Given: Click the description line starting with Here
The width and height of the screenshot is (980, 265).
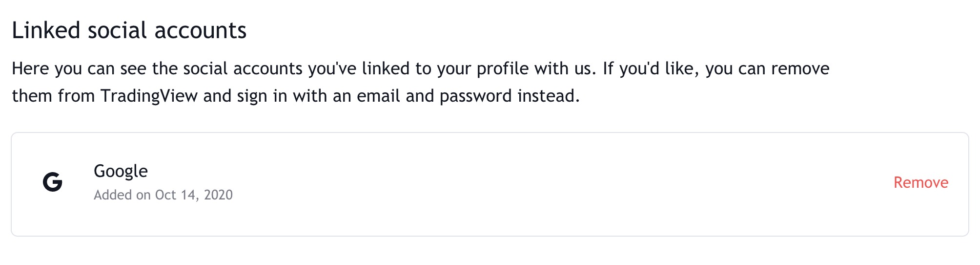Looking at the screenshot, I should coord(421,68).
